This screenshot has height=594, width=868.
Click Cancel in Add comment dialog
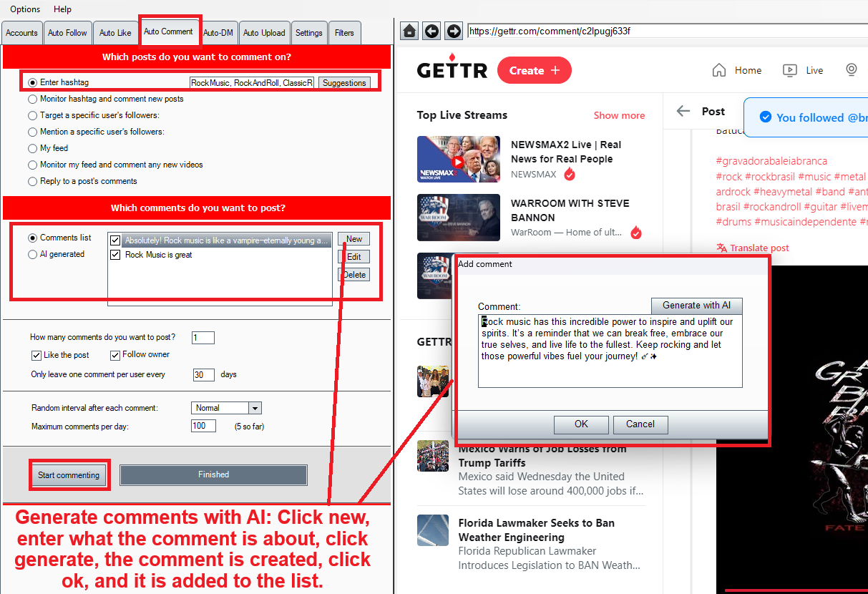point(640,424)
